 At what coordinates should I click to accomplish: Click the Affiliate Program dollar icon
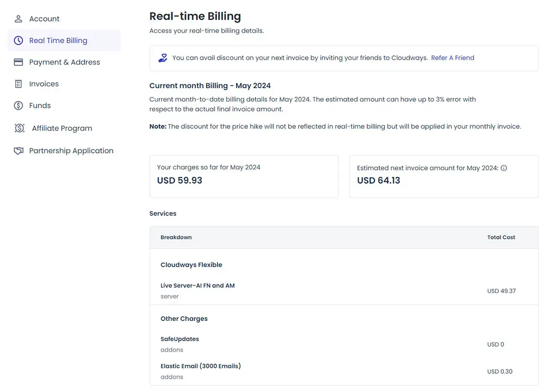tap(20, 128)
